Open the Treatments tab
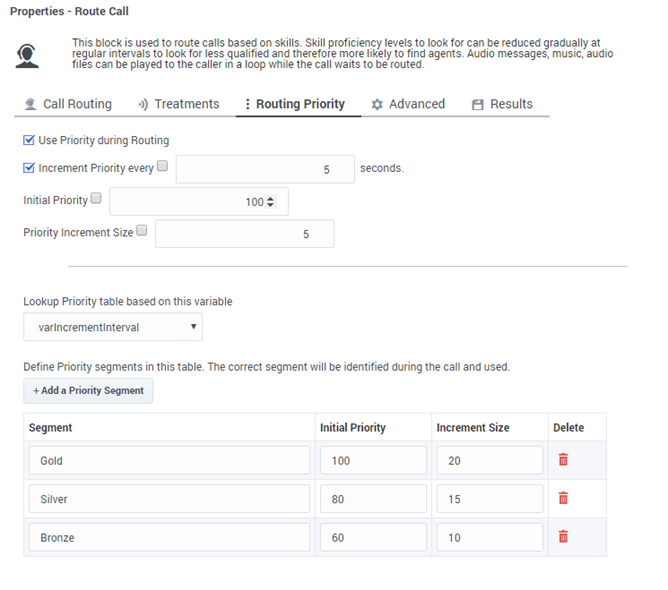 click(179, 104)
